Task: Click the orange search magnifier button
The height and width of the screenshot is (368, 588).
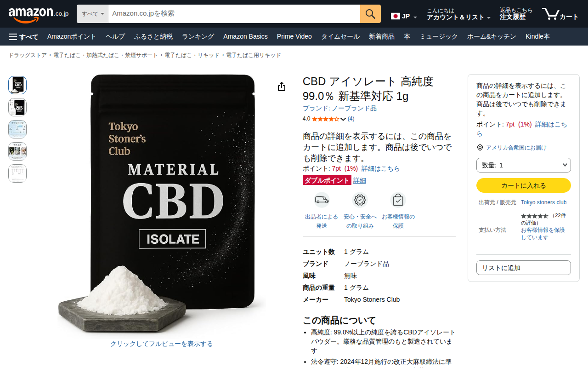Action: coord(370,14)
